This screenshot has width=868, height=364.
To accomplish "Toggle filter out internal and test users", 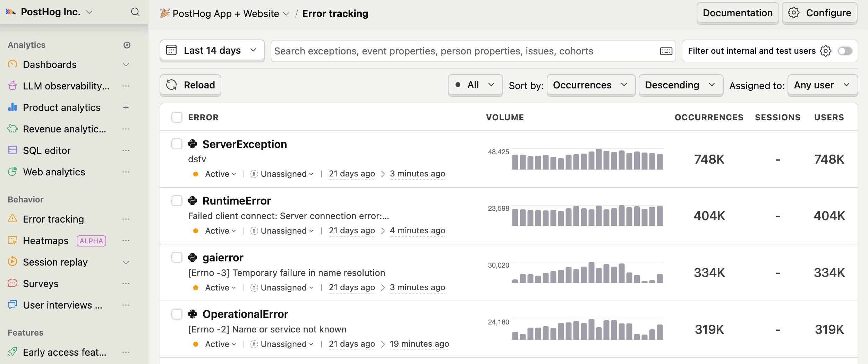I will click(845, 51).
